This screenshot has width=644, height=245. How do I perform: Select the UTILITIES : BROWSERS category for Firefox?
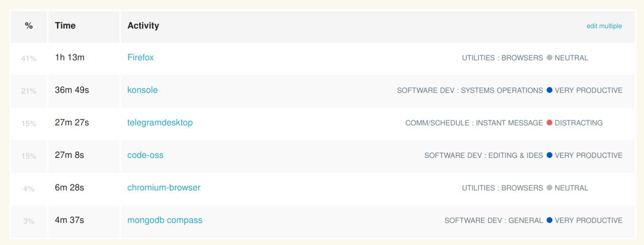503,58
